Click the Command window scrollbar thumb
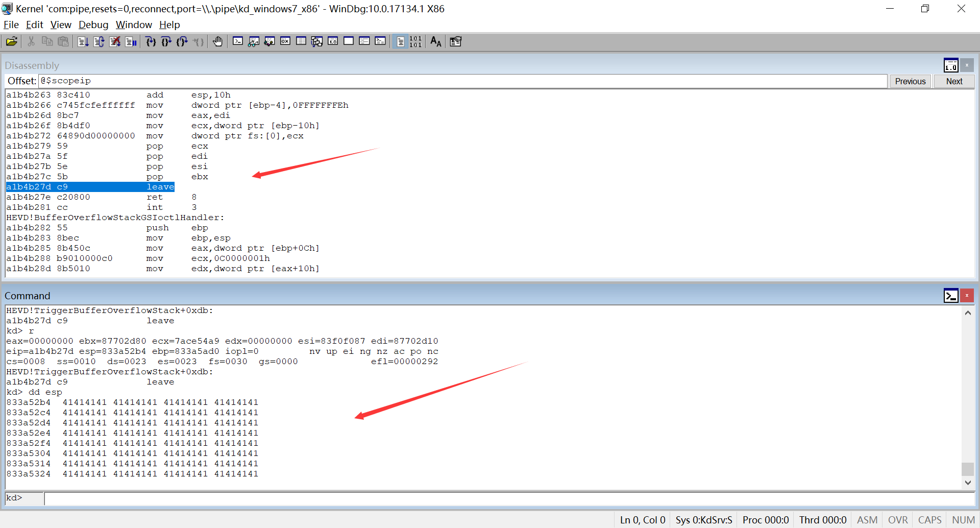The height and width of the screenshot is (528, 980). tap(968, 469)
